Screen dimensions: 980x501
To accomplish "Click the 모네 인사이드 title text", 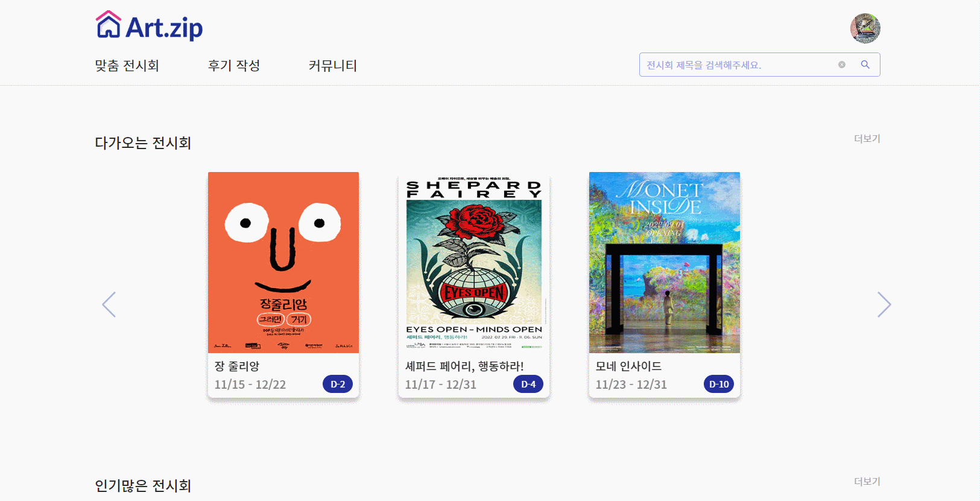I will tap(628, 366).
